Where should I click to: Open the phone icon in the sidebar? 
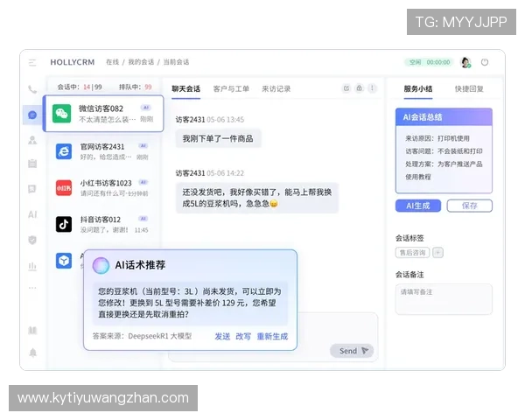pos(32,89)
